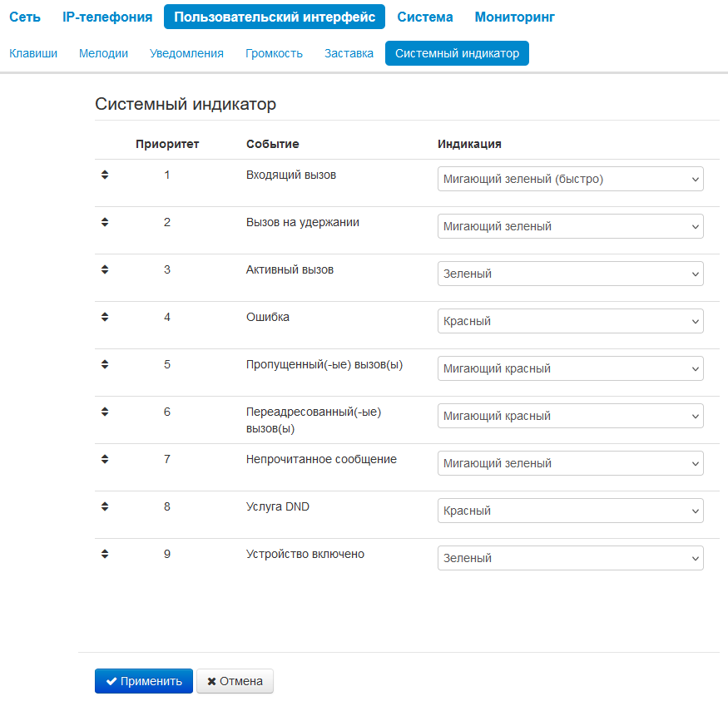Open the IP-телефония section

(x=107, y=17)
